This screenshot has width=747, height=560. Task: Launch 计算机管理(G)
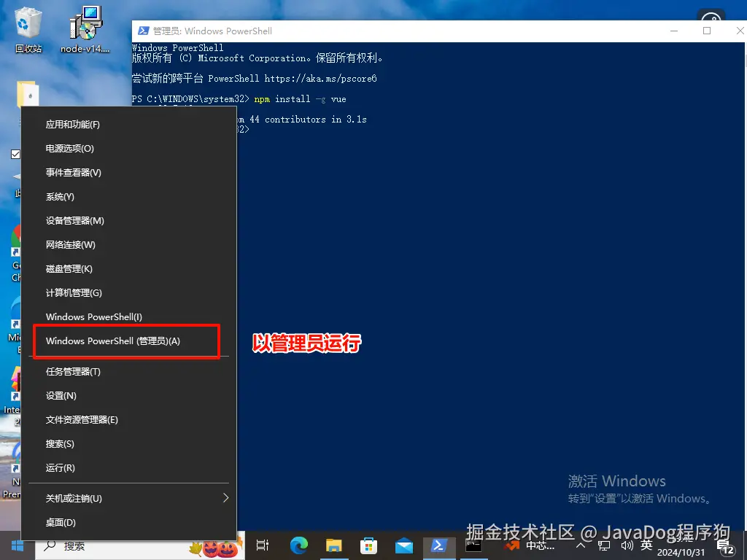[x=128, y=293]
